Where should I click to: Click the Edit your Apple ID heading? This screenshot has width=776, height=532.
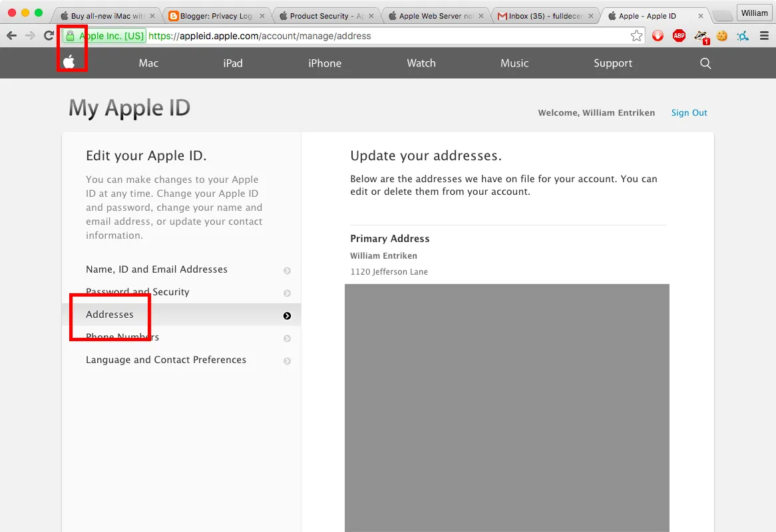(x=146, y=156)
